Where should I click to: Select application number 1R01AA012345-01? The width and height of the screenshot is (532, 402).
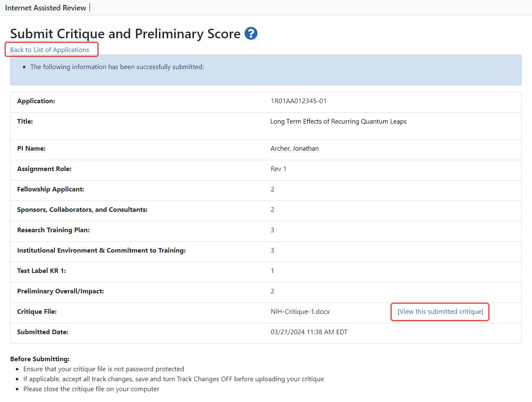point(298,101)
